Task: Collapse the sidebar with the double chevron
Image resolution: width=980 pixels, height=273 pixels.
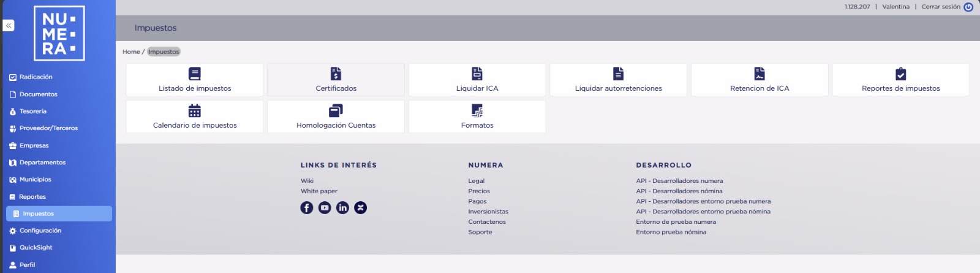Action: (9, 26)
